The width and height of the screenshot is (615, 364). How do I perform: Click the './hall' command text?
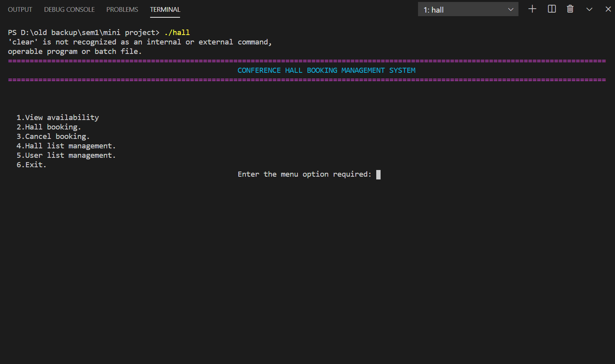[x=177, y=32]
